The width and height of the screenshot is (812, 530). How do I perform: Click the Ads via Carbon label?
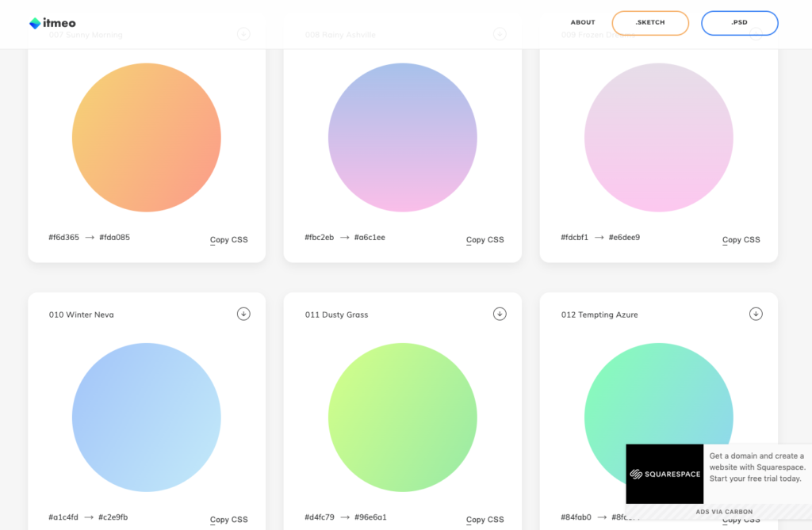tap(724, 512)
